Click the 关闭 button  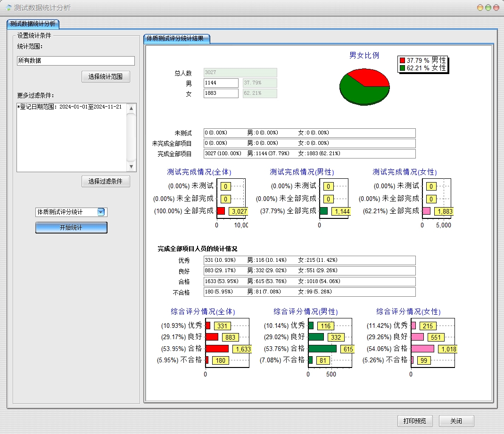456,421
